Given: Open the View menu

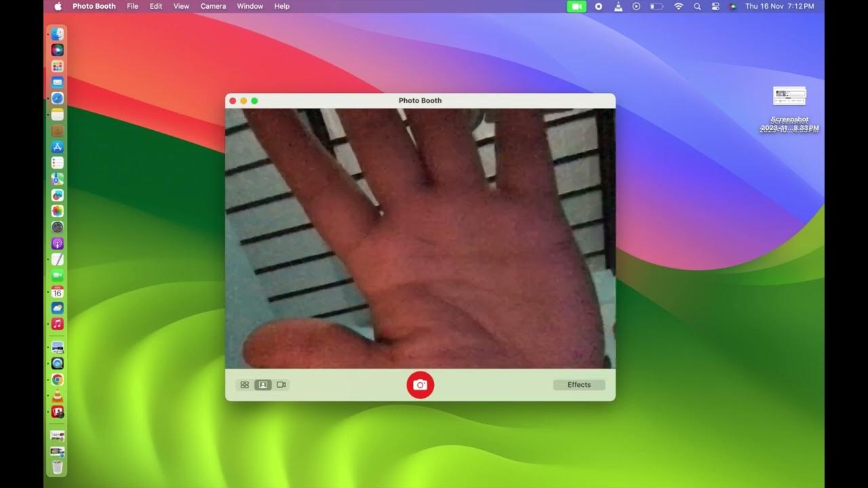Looking at the screenshot, I should tap(181, 6).
